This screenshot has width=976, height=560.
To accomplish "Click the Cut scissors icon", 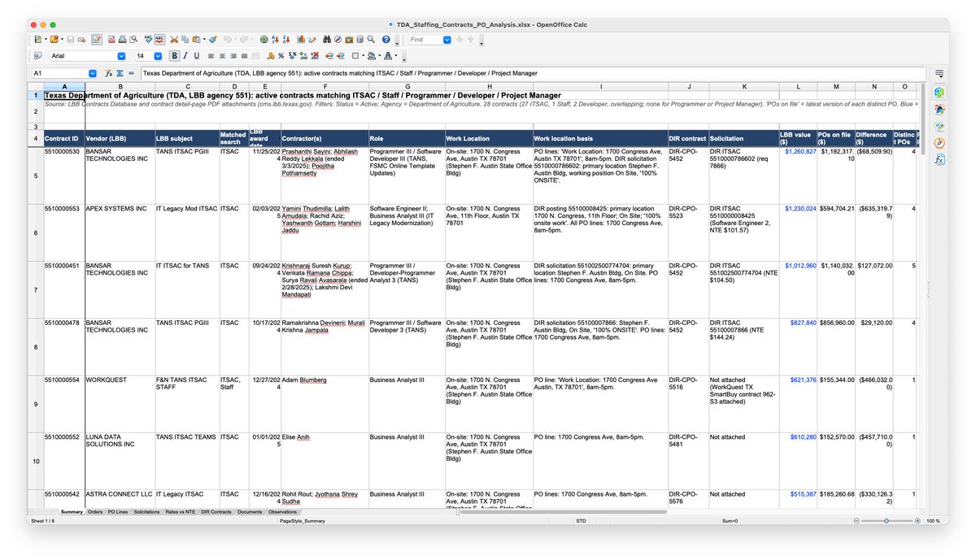I will coord(174,39).
